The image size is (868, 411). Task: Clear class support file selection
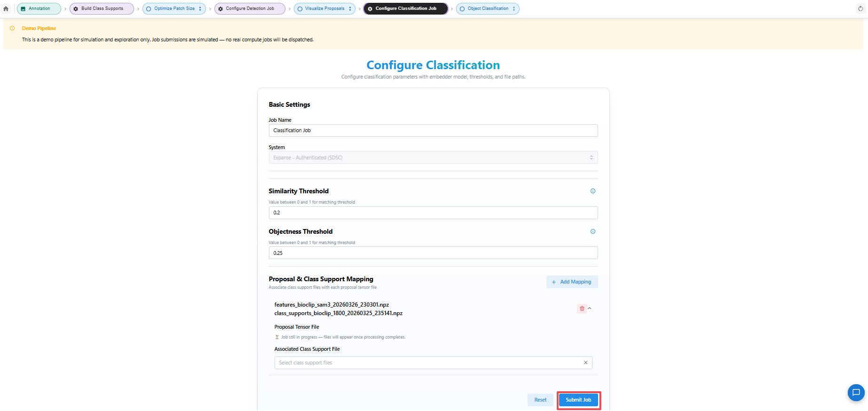(x=586, y=363)
